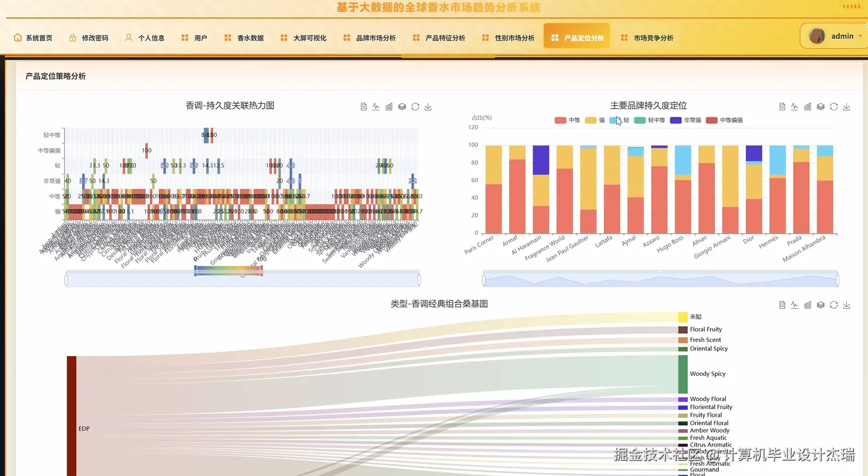Open 产品特征分析 page
Image resolution: width=868 pixels, height=476 pixels.
[439, 38]
